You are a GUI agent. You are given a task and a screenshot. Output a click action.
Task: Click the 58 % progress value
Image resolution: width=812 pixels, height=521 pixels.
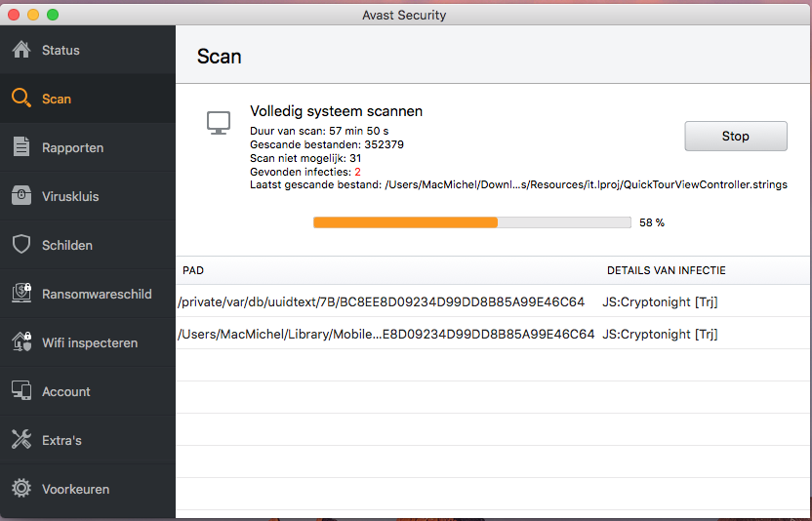pos(652,222)
